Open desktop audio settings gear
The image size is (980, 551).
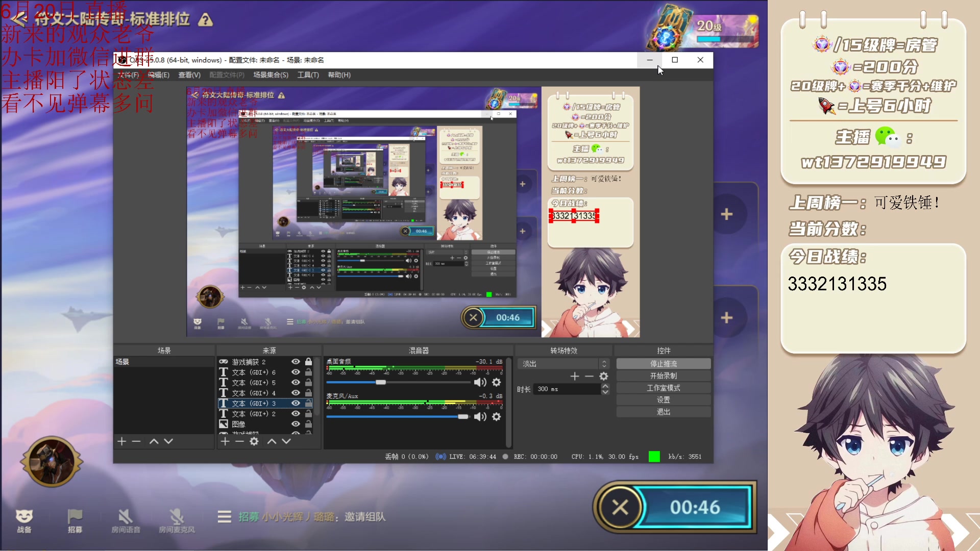coord(496,382)
